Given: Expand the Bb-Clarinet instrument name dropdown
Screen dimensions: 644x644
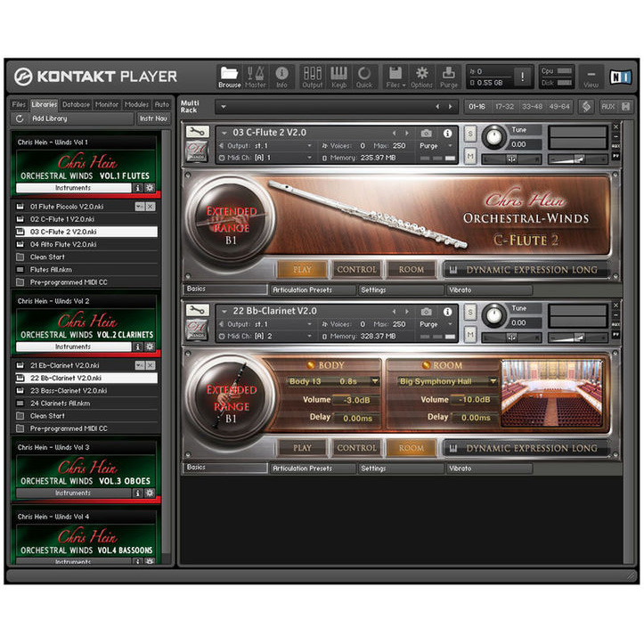Looking at the screenshot, I should [224, 312].
